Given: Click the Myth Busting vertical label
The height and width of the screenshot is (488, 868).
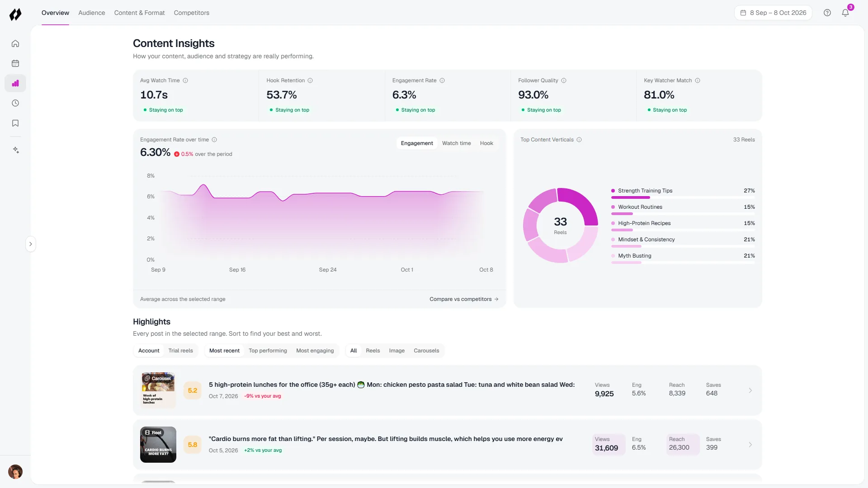Looking at the screenshot, I should [x=635, y=256].
